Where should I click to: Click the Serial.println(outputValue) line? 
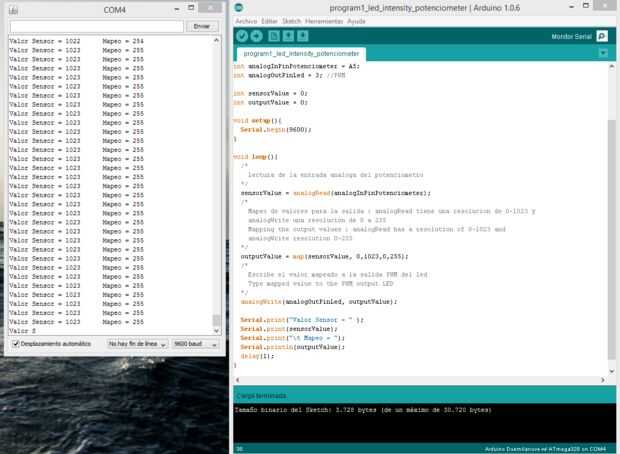[293, 347]
